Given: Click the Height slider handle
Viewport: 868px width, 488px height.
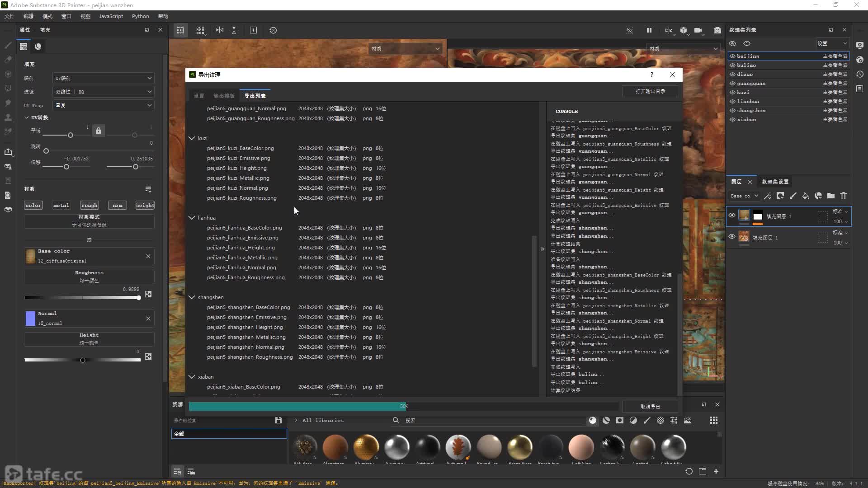Looking at the screenshot, I should coord(83,360).
